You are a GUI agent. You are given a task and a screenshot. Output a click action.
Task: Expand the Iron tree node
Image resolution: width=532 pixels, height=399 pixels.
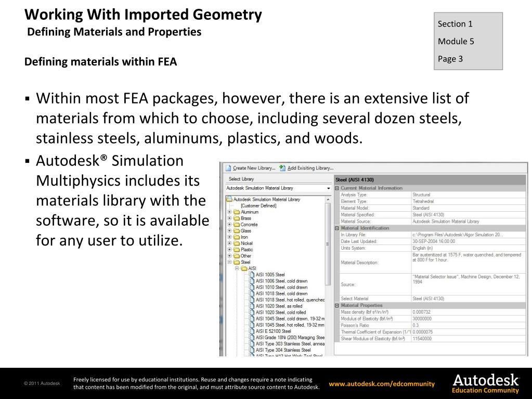pyautogui.click(x=229, y=237)
